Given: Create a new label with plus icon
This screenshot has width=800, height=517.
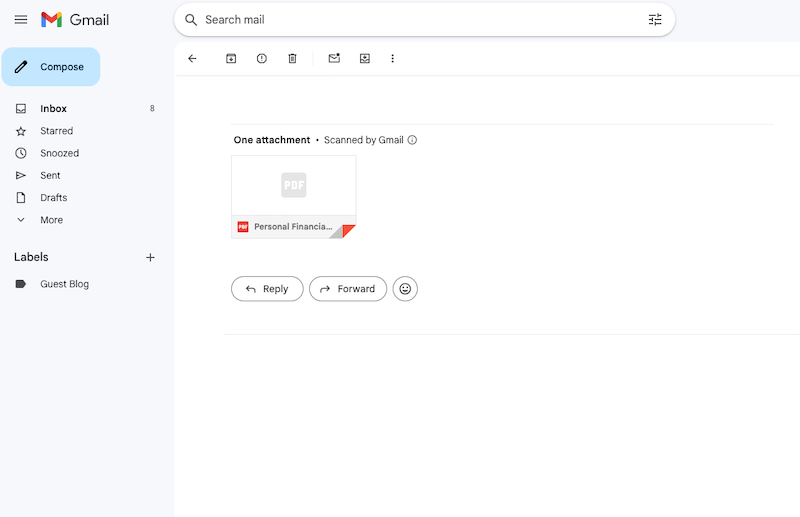Looking at the screenshot, I should [x=150, y=257].
